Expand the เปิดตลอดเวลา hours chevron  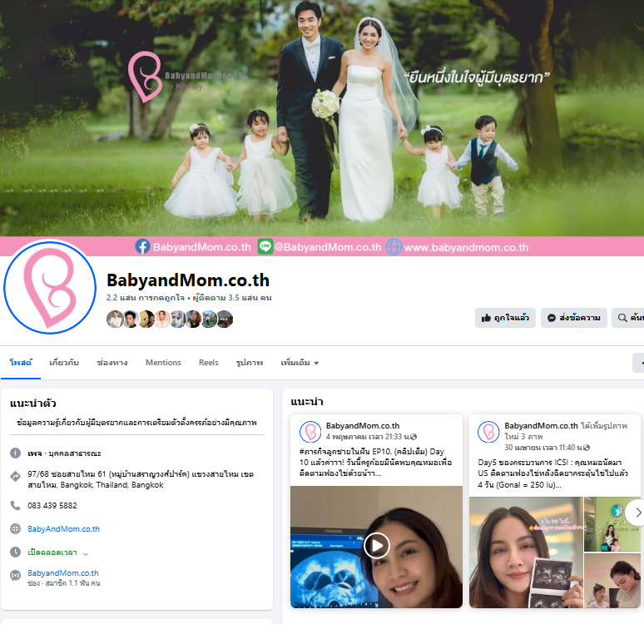click(86, 552)
